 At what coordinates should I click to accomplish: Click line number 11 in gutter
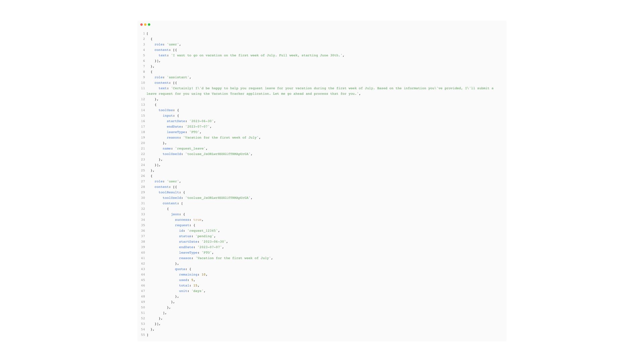(143, 88)
